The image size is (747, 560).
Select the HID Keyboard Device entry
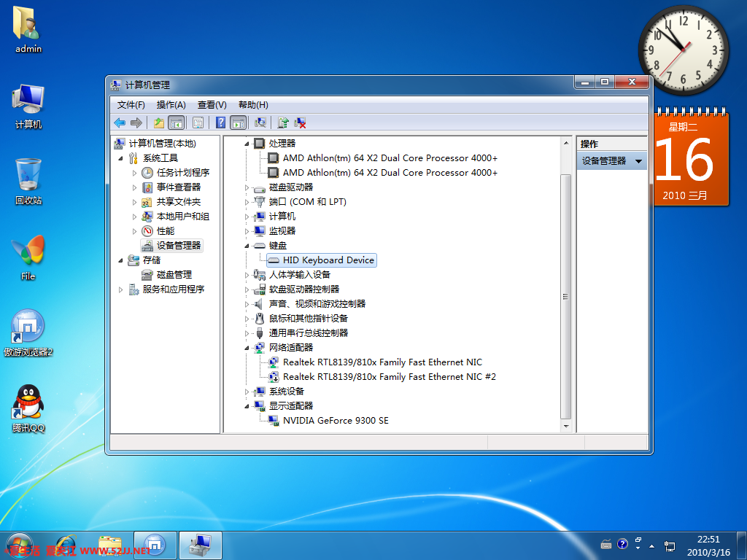(x=328, y=260)
